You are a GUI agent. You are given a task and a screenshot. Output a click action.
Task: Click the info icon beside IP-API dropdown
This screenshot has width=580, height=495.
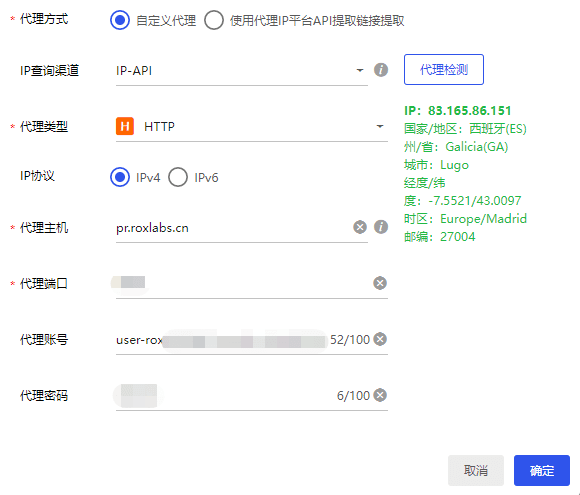point(381,70)
